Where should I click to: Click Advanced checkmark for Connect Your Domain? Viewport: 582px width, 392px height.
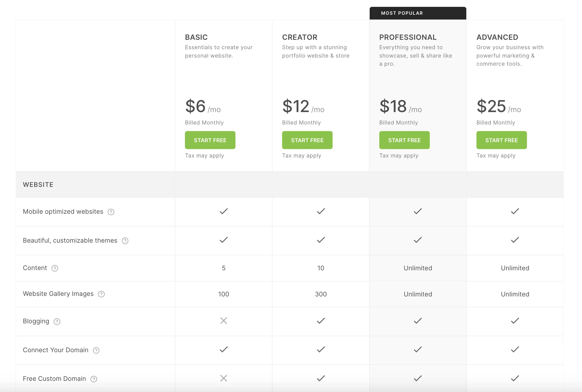tap(515, 349)
